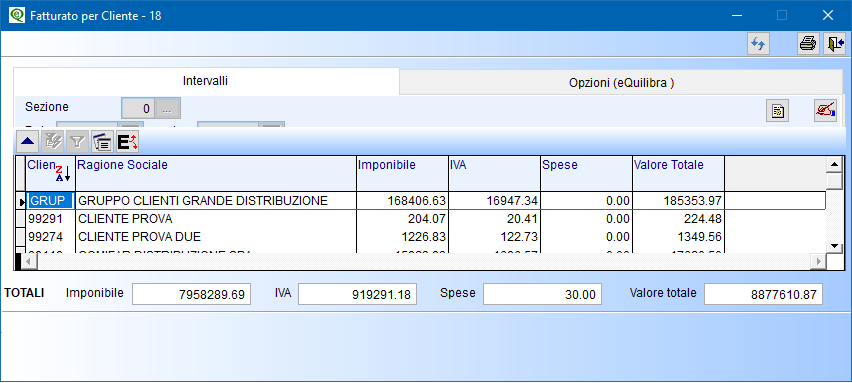Select client code 99291 cell
Image resolution: width=852 pixels, height=383 pixels.
(x=51, y=219)
